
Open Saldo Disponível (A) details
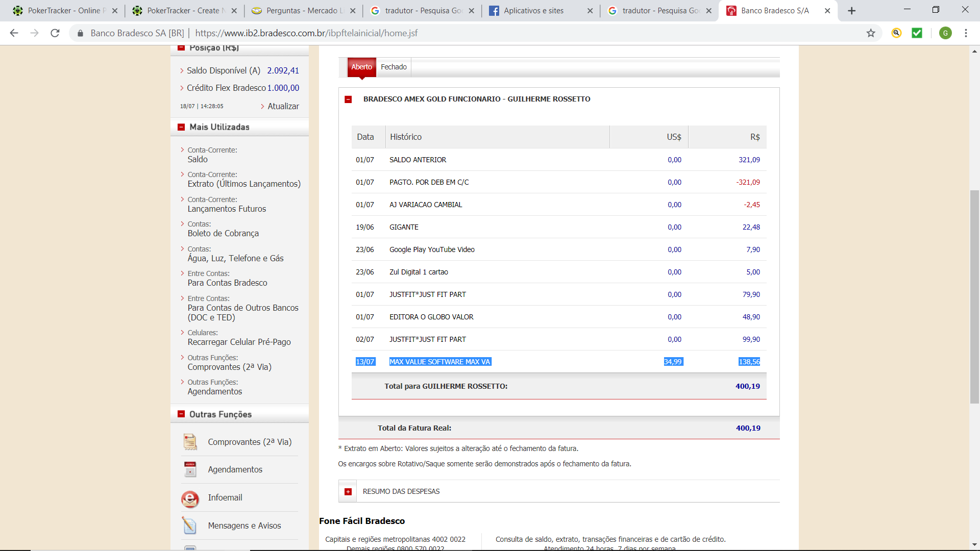tap(224, 70)
